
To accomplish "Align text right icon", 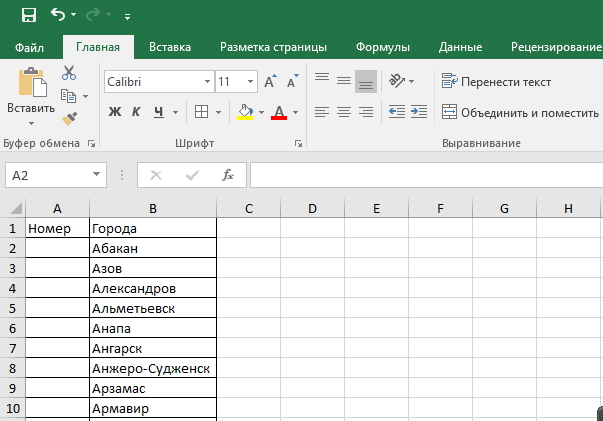I will (x=366, y=112).
